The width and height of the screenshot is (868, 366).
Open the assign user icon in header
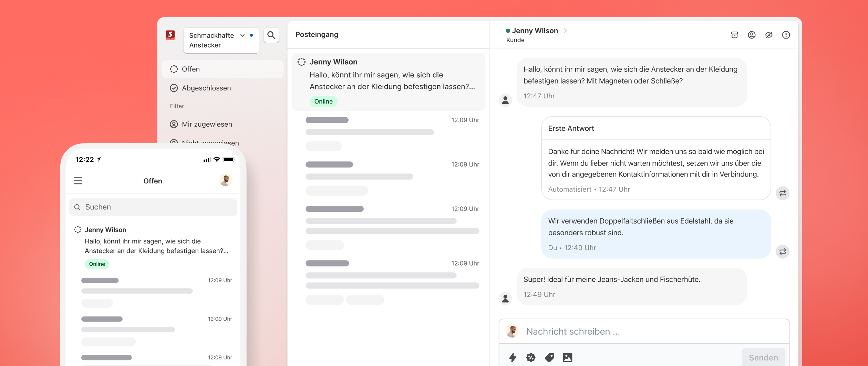tap(752, 35)
